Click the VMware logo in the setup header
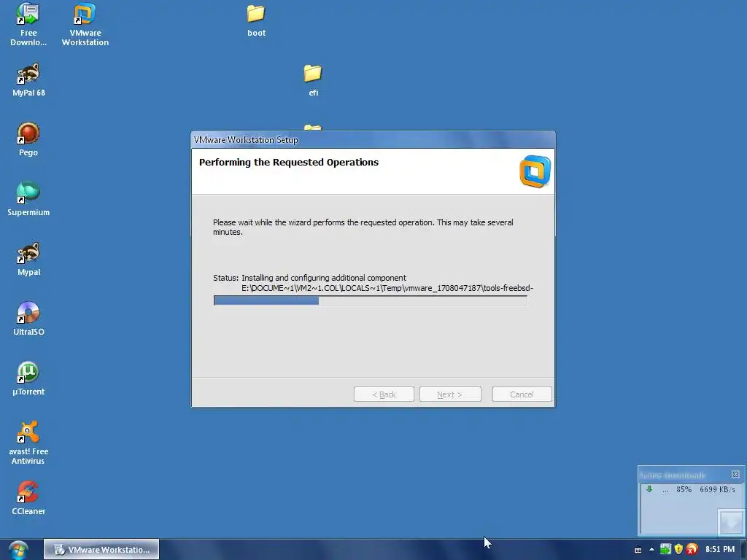This screenshot has height=560, width=747. [x=535, y=171]
